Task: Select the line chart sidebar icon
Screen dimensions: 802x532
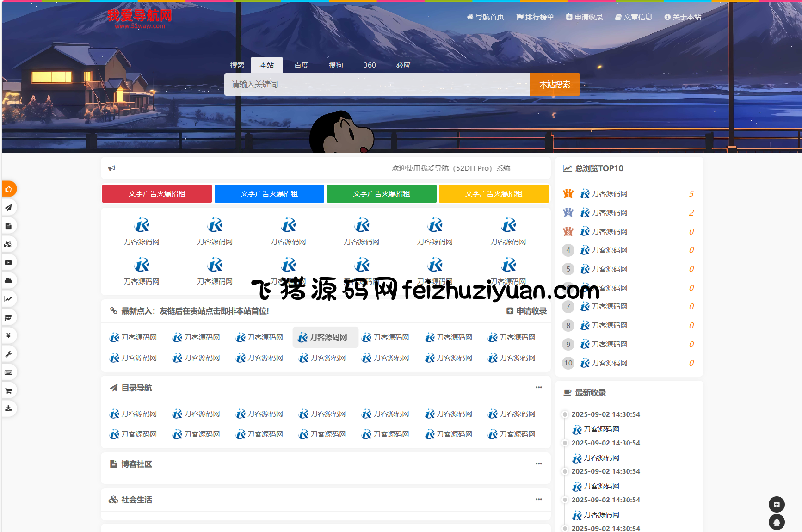Action: [8, 299]
